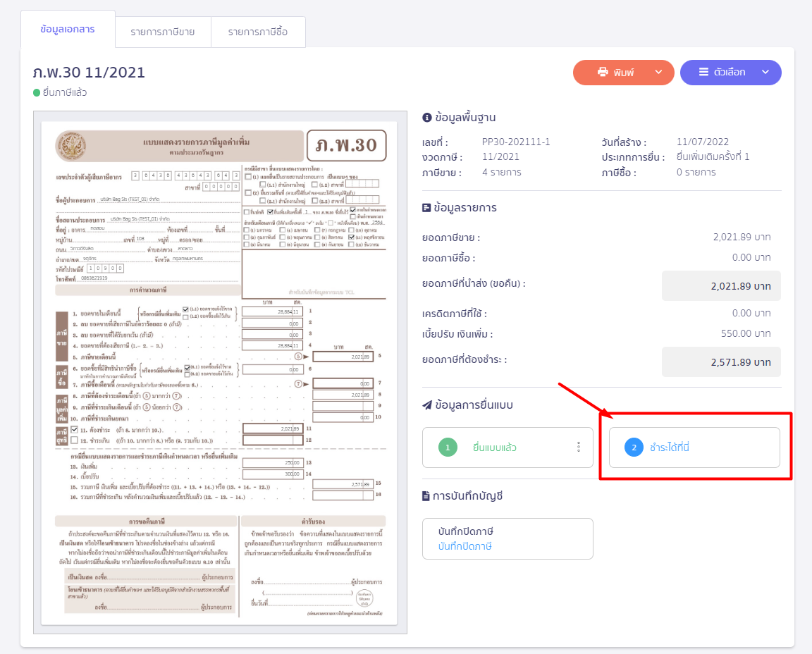This screenshot has height=654, width=812.
Task: Toggle the ยื่นปกติ checkbox in form
Action: coord(246,211)
